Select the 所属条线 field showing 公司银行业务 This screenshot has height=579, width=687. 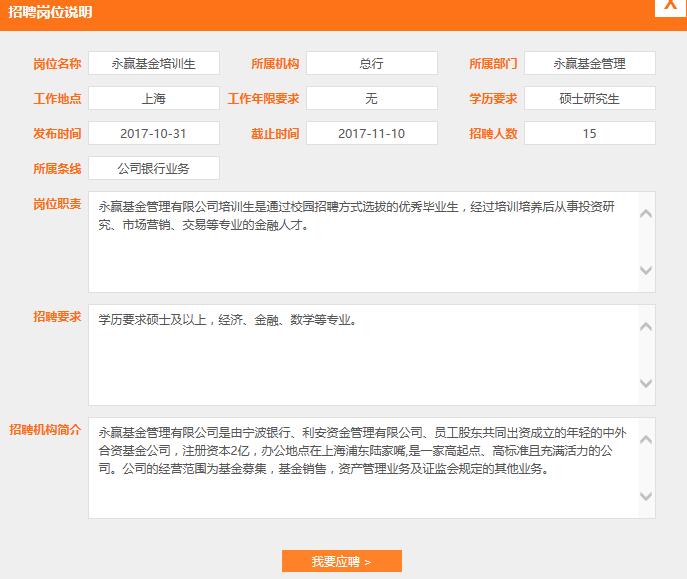pyautogui.click(x=153, y=168)
